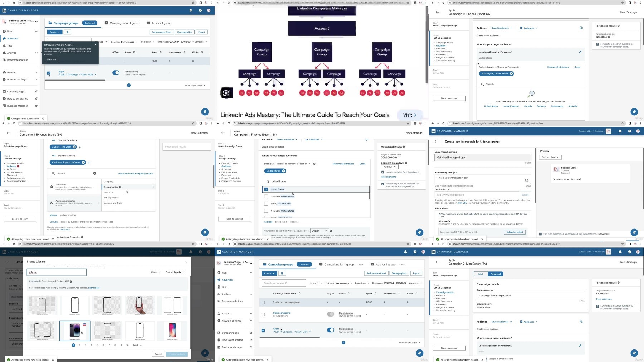Clear the audience attribute search with the X icon
Image resolution: width=644 pixels, height=362 pixels.
(x=95, y=173)
